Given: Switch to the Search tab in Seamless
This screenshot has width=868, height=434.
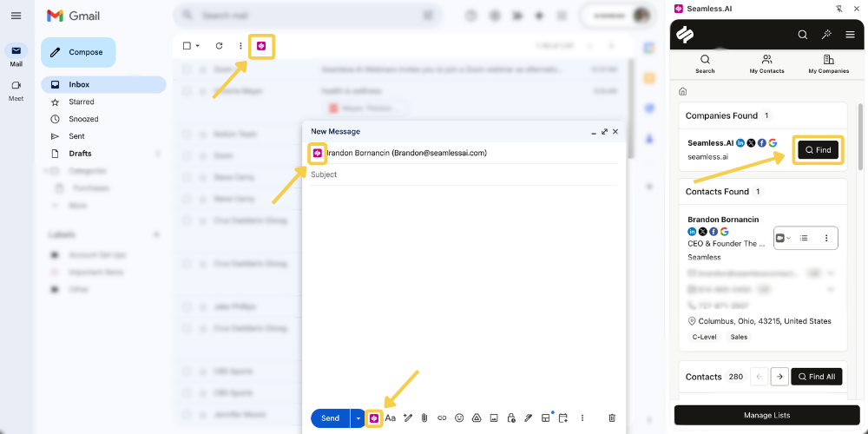Looking at the screenshot, I should tap(705, 64).
